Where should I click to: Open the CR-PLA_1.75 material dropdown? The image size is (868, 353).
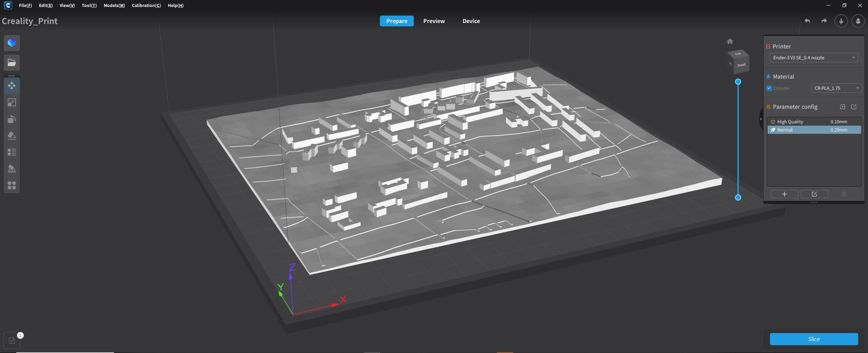pos(836,88)
